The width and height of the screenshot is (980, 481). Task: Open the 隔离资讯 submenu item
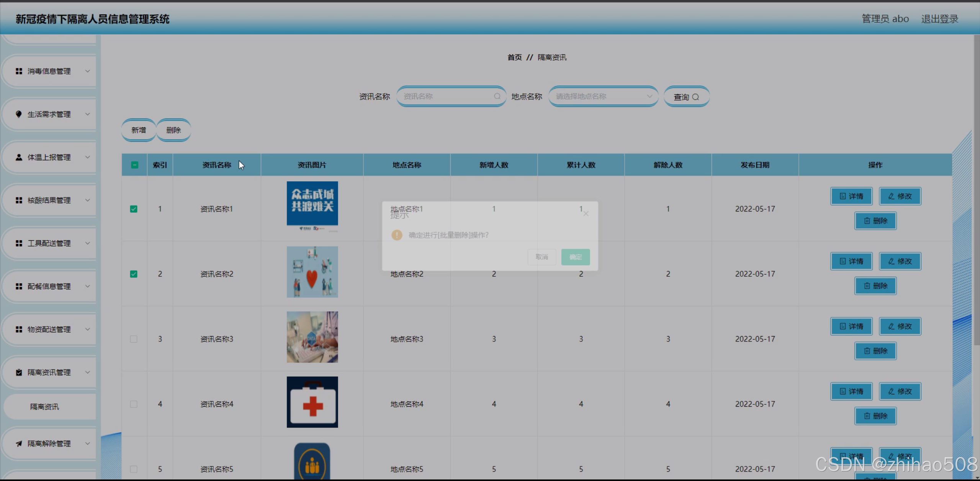pyautogui.click(x=45, y=407)
